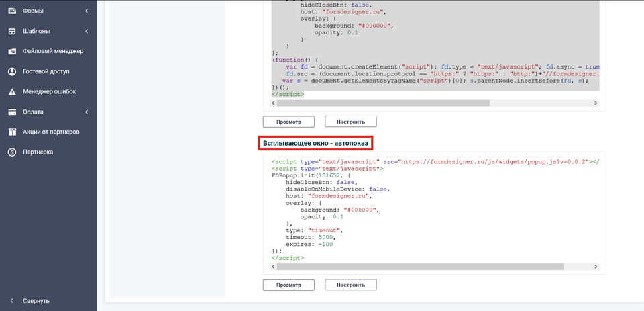
Task: Expand the Формы submenu chevron
Action: point(87,11)
